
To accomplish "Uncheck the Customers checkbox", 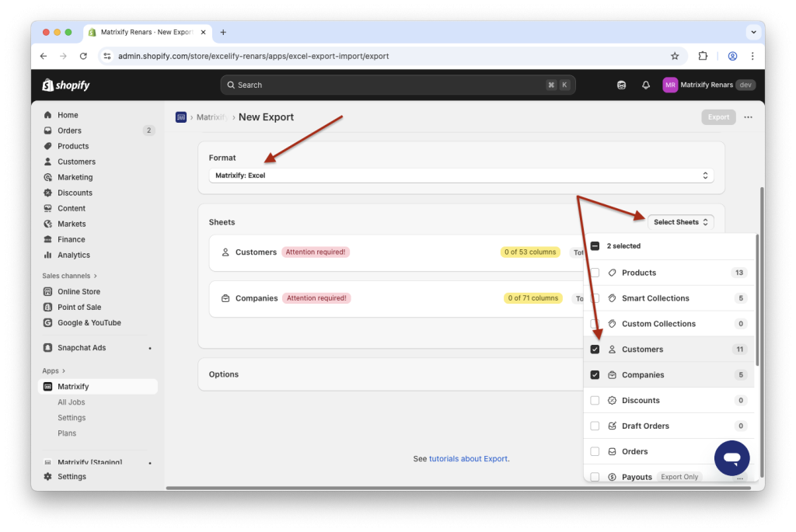I will click(595, 349).
